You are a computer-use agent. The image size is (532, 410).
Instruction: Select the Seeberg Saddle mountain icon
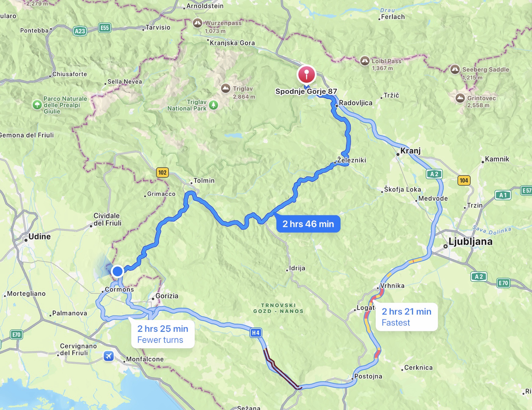tap(455, 69)
